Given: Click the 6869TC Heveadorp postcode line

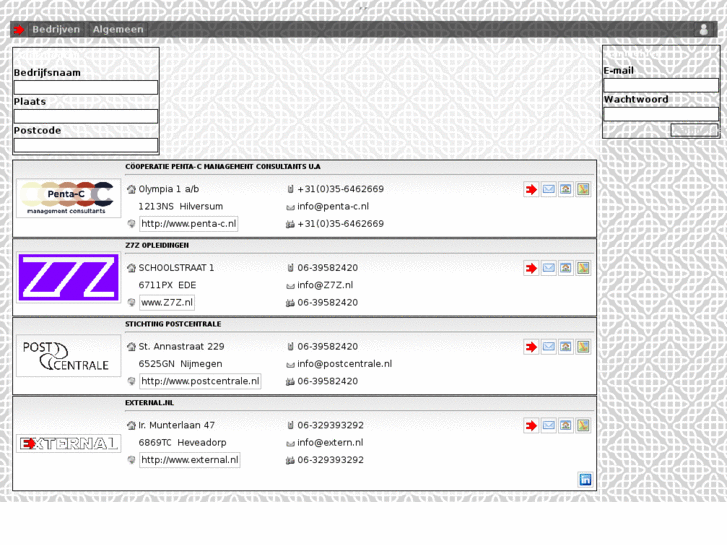Looking at the screenshot, I should (x=182, y=443).
